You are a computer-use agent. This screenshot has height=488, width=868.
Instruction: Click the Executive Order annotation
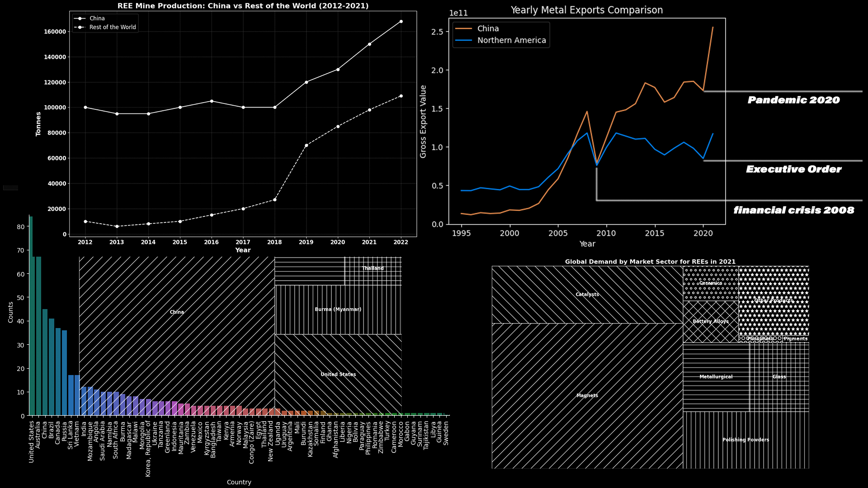coord(794,169)
